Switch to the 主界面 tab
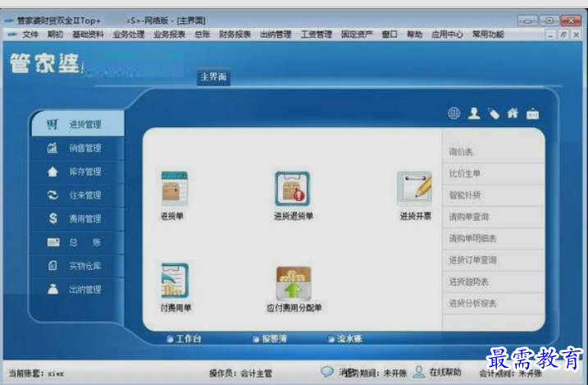This screenshot has width=588, height=385. [213, 77]
